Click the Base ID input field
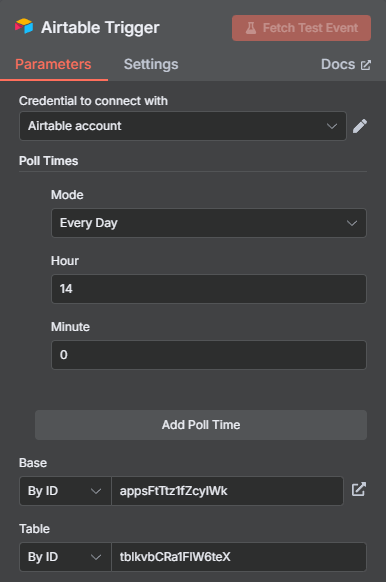The height and width of the screenshot is (582, 386). [227, 491]
